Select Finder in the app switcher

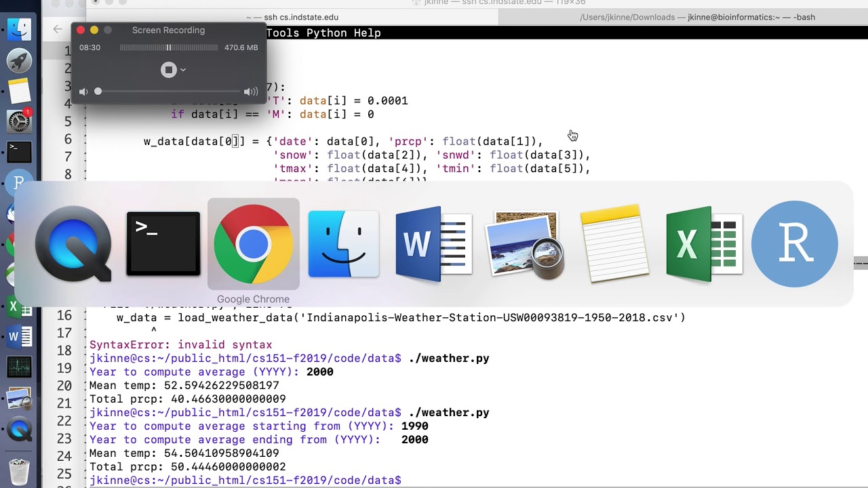pyautogui.click(x=344, y=244)
